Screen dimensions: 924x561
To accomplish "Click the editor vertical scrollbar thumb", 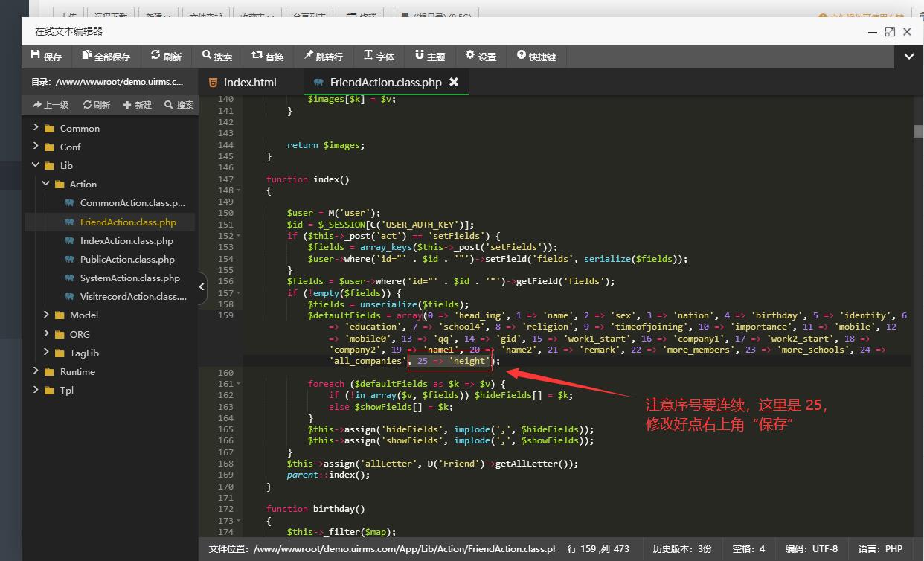I will (x=919, y=131).
